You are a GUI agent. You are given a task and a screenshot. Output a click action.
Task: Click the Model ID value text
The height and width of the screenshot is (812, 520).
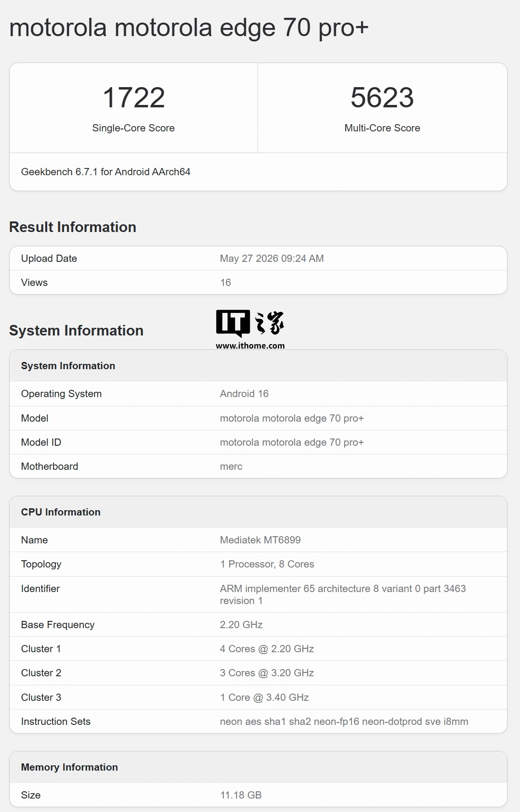click(x=292, y=442)
